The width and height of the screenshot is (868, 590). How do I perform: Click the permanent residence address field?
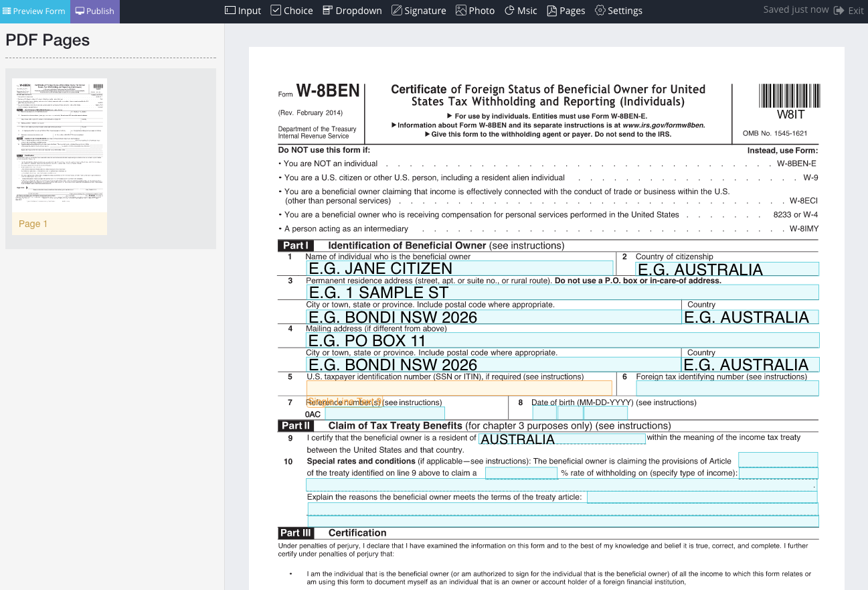click(x=563, y=292)
